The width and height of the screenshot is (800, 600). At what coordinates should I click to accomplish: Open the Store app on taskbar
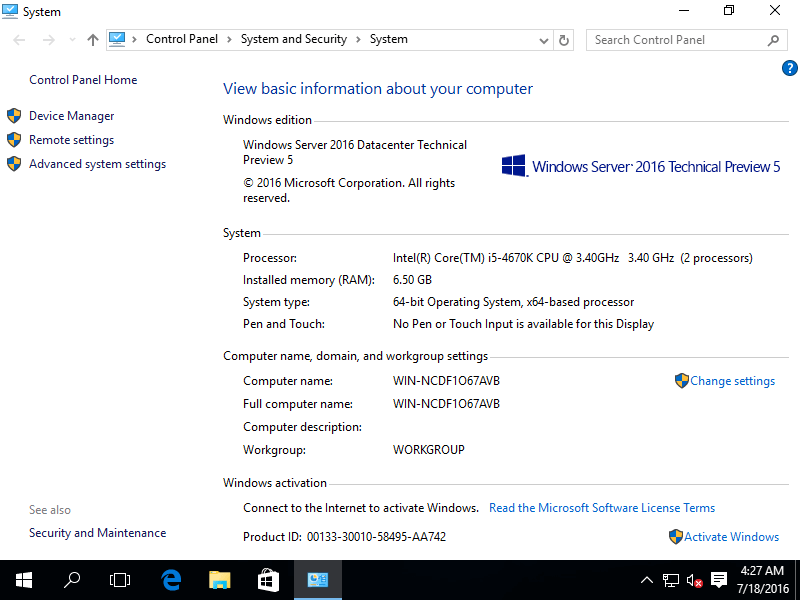[x=268, y=579]
